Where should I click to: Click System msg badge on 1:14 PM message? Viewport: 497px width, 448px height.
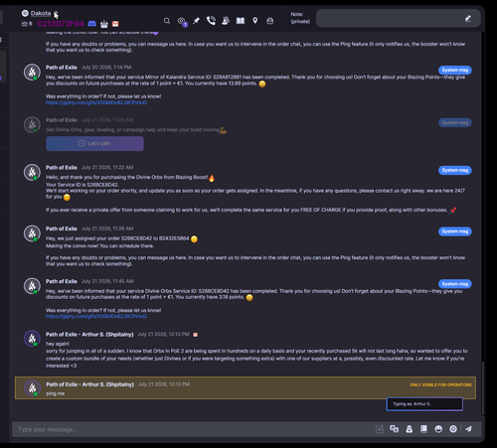(x=455, y=71)
